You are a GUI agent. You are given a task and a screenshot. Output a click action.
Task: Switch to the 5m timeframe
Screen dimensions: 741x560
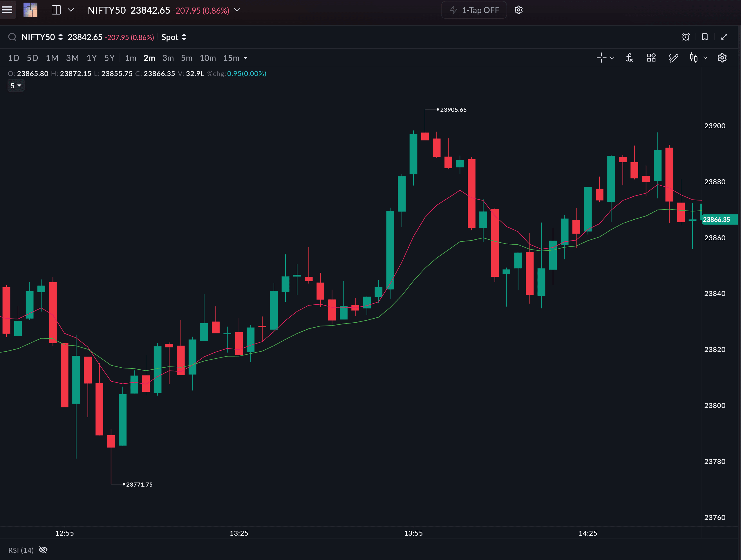187,58
